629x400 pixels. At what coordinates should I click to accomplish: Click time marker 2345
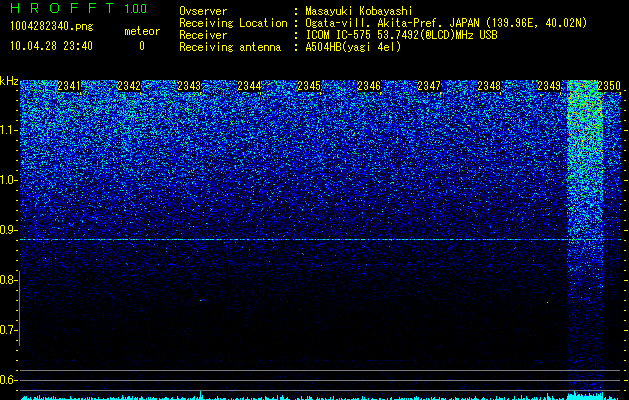coord(309,86)
